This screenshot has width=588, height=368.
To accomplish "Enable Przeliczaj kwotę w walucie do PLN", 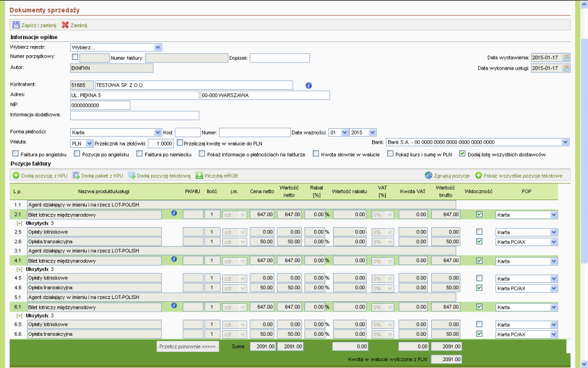I will coord(180,143).
